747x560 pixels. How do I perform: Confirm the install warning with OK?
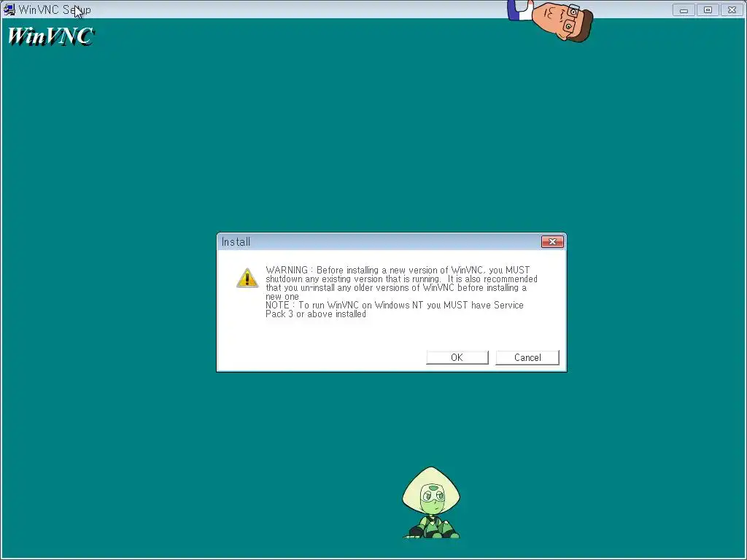coord(457,357)
